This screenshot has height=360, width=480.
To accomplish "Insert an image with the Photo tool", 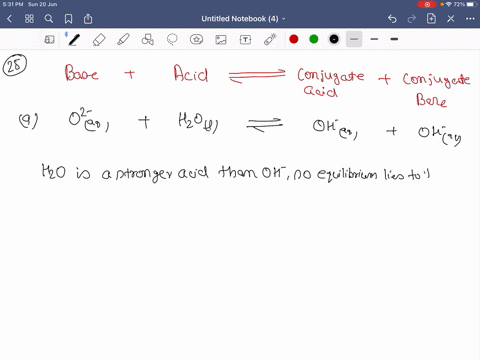I will click(x=221, y=40).
